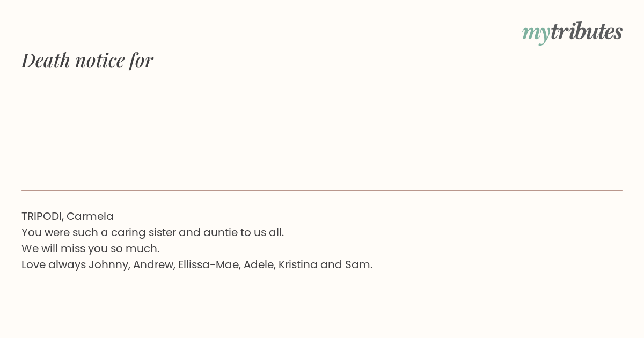Click the 'You were such a caring sister' line

pyautogui.click(x=152, y=232)
